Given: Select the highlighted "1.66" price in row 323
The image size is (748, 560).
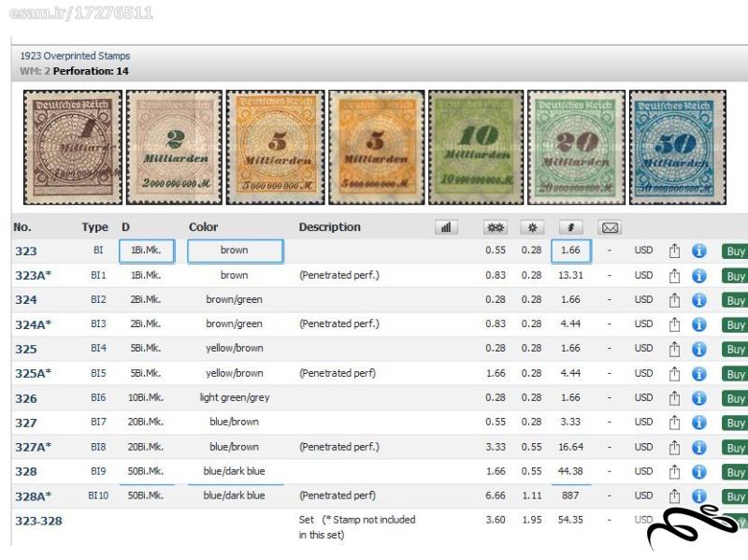Looking at the screenshot, I should coord(570,251).
